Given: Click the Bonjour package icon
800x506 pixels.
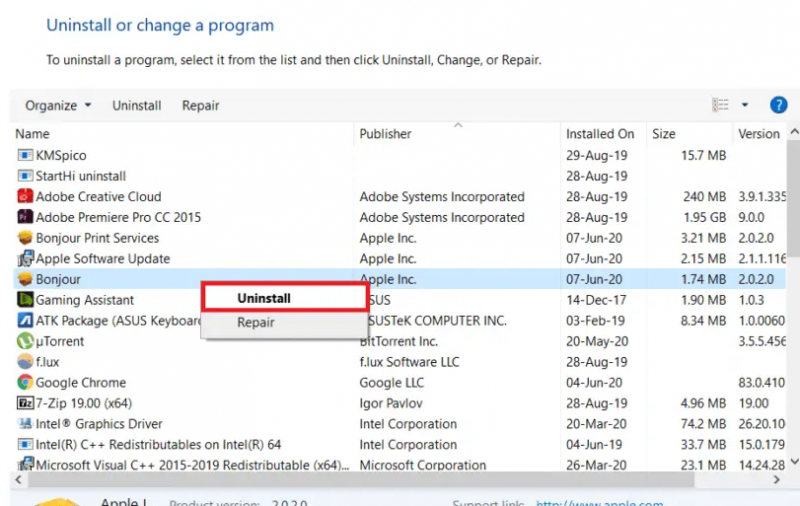Looking at the screenshot, I should pos(25,279).
